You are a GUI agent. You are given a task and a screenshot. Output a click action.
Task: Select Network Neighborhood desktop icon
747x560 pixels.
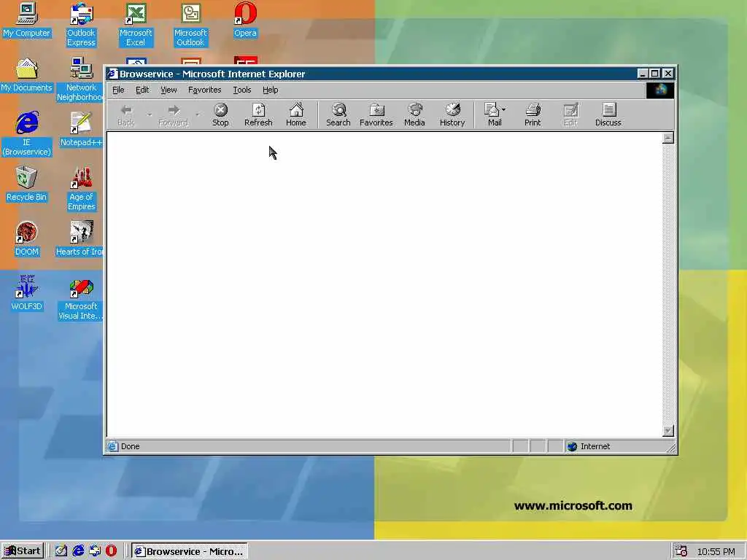[81, 80]
